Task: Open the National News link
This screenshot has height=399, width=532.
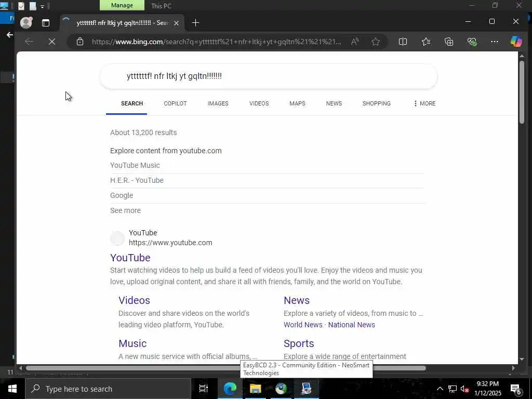Action: pyautogui.click(x=352, y=325)
